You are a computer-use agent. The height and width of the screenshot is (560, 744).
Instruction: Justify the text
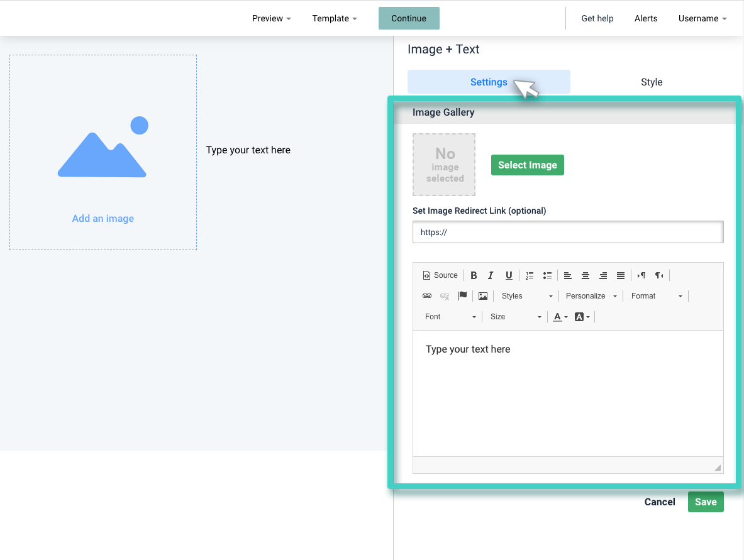621,275
